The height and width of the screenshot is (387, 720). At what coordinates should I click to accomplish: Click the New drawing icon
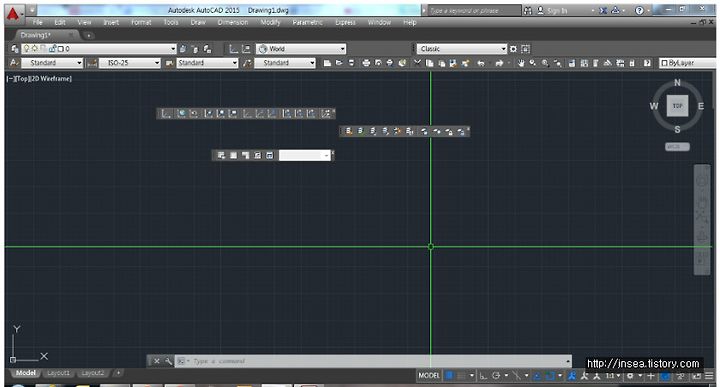327,63
